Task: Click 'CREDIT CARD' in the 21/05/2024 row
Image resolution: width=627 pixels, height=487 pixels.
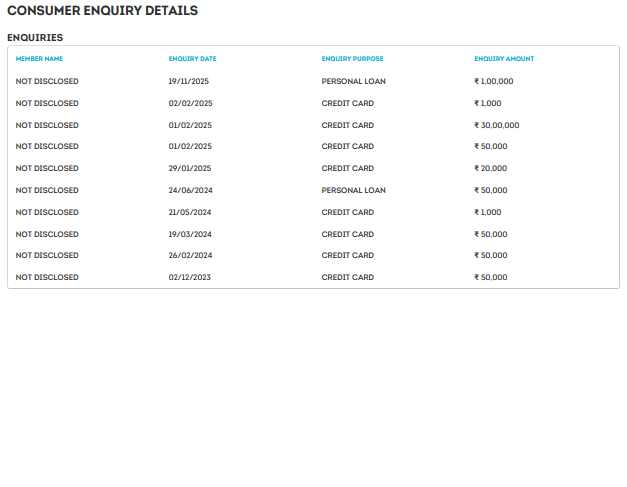Action: coord(347,212)
